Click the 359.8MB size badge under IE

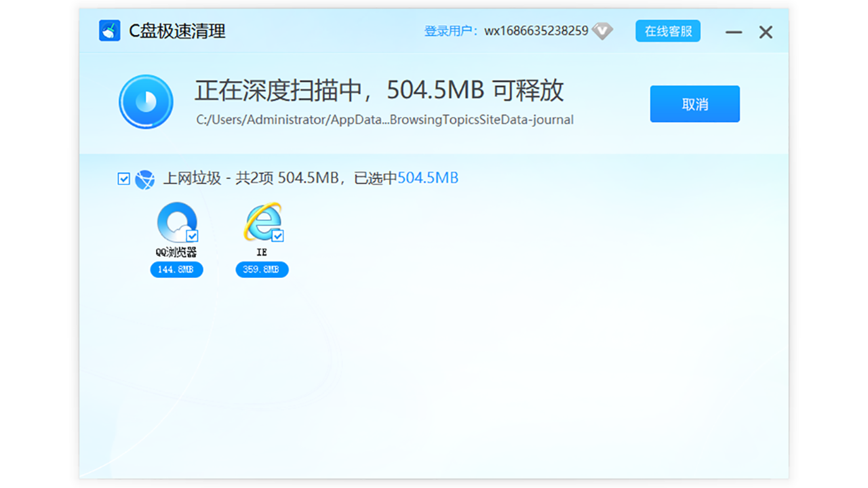point(262,269)
